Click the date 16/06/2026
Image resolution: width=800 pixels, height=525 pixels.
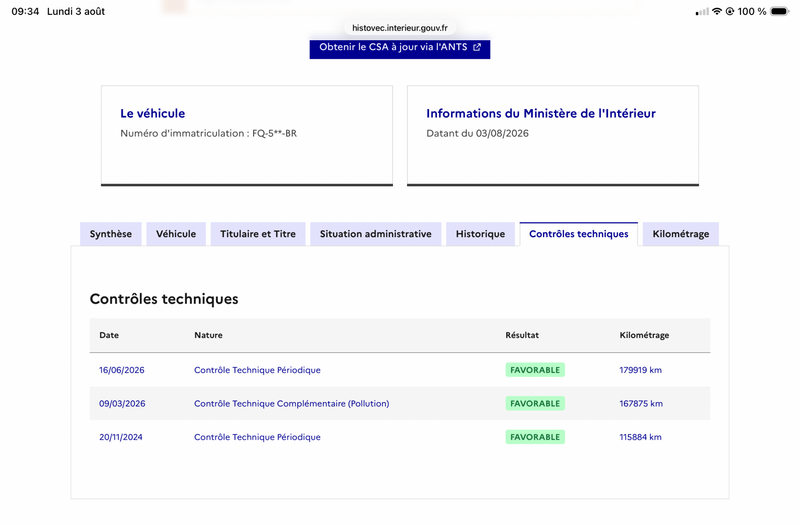click(121, 370)
